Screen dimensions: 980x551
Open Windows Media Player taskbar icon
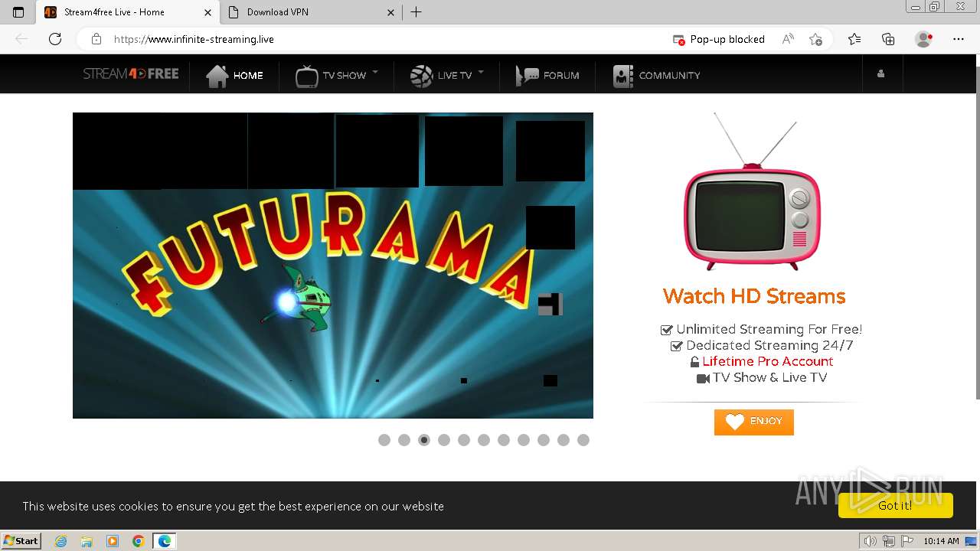(x=113, y=541)
